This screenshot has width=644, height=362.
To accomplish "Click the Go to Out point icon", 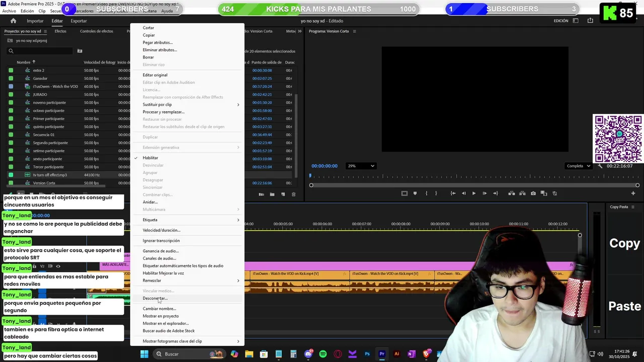I will click(x=496, y=193).
